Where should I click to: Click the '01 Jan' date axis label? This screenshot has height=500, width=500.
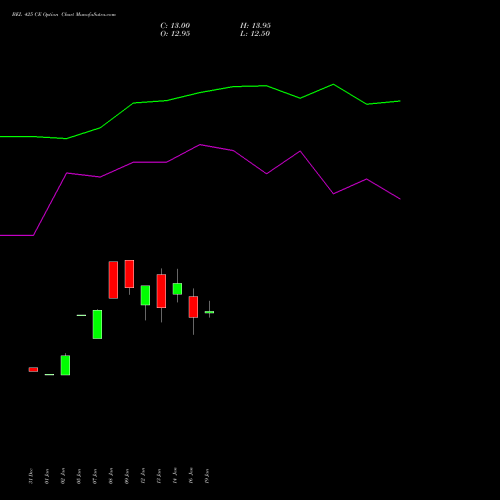click(x=47, y=476)
